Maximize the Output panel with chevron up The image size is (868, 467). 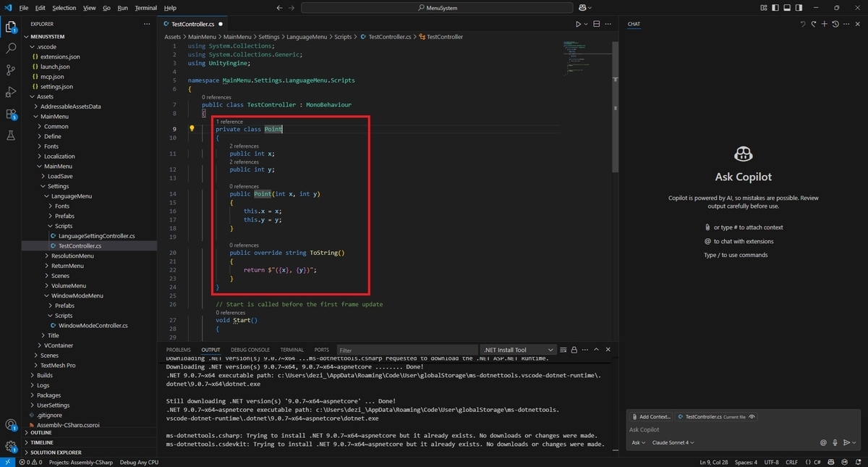(x=597, y=350)
